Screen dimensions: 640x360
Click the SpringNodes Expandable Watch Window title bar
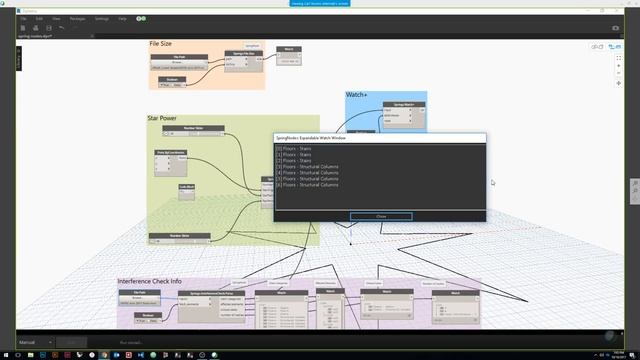pos(380,138)
